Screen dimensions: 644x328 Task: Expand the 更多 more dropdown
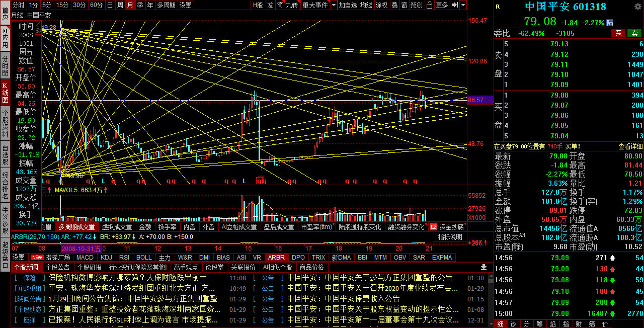pos(442,5)
